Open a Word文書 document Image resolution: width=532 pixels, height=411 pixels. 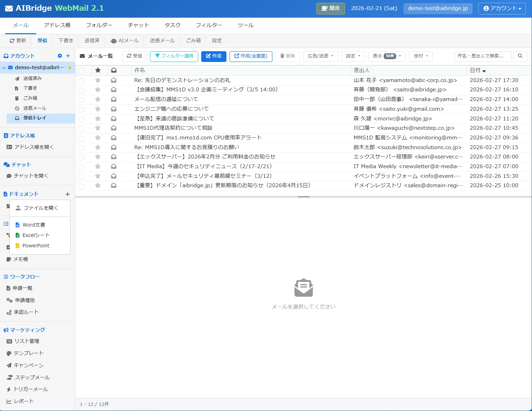click(33, 225)
